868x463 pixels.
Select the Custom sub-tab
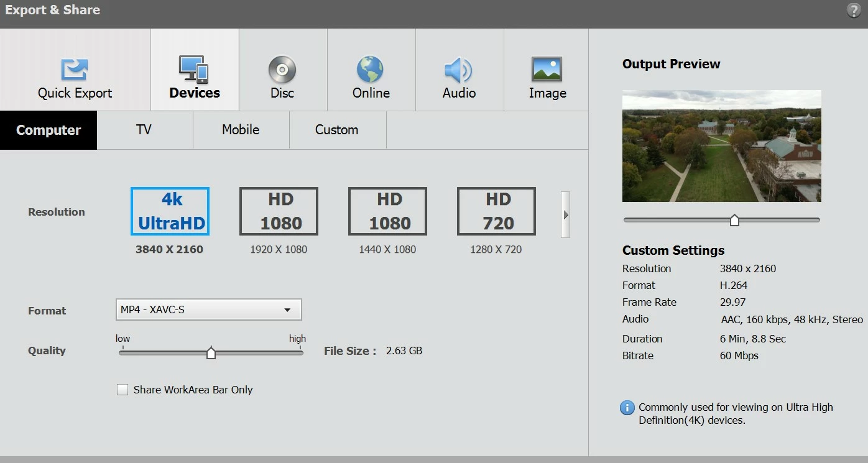337,130
